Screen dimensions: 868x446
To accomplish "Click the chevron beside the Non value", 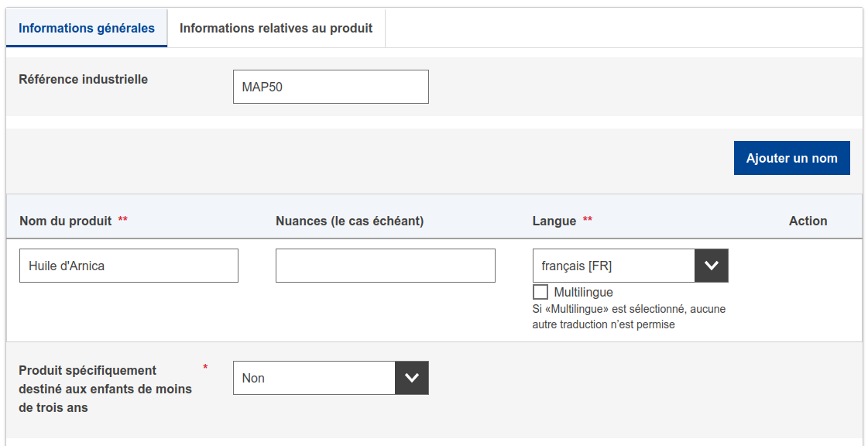I will (x=412, y=378).
